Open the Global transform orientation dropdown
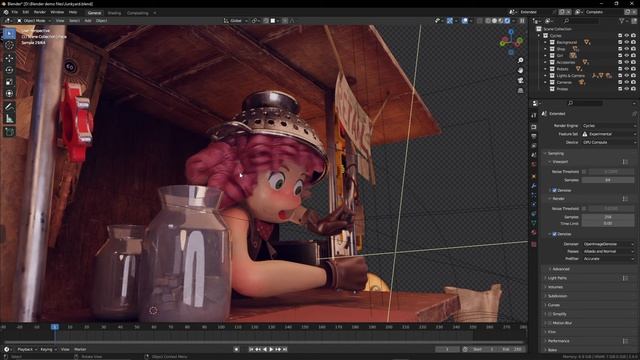Image resolution: width=640 pixels, height=360 pixels. (236, 20)
